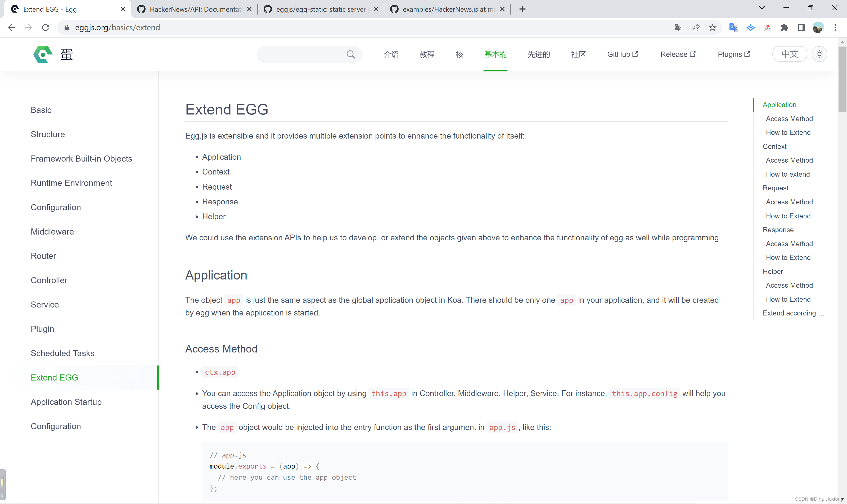Toggle the 先进的 menu item
847x504 pixels.
[538, 54]
